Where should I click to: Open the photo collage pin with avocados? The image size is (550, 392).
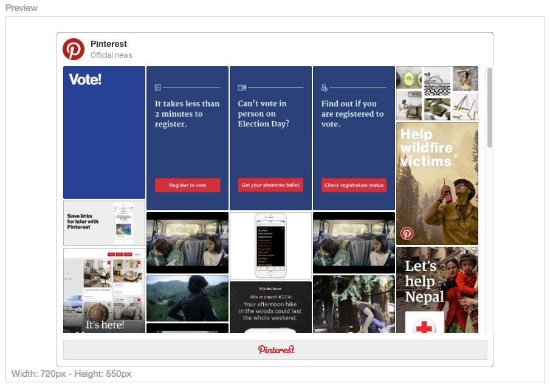437,93
